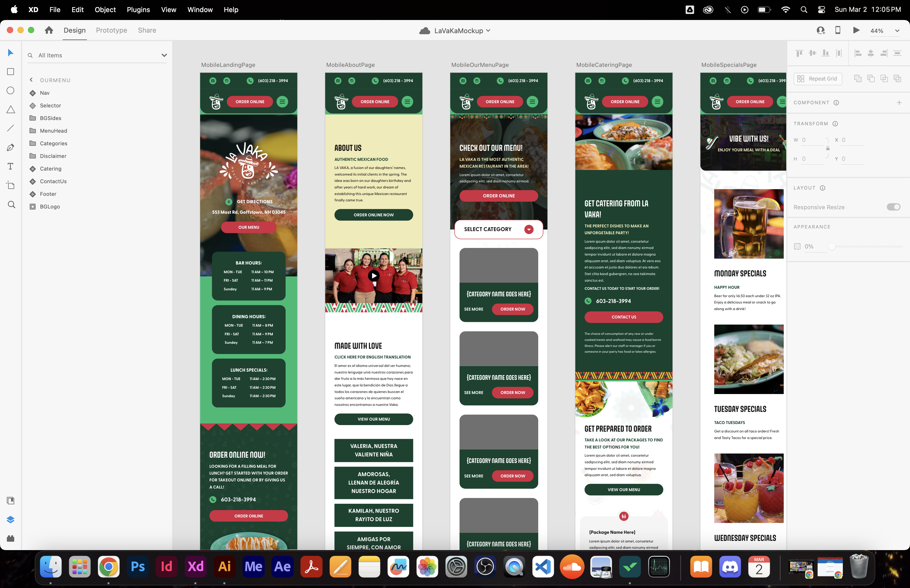Open the zoom percentage dropdown
This screenshot has width=910, height=588.
897,31
